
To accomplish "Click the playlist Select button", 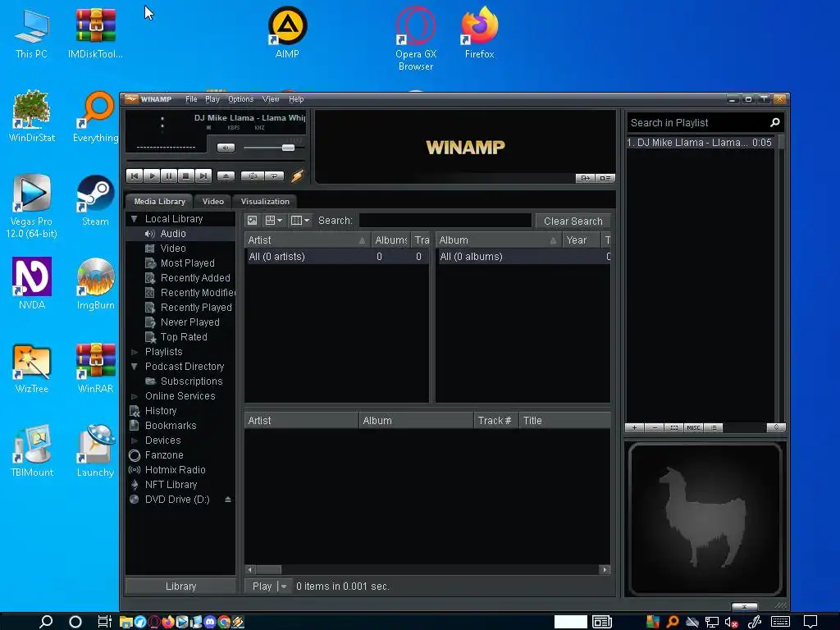I will pyautogui.click(x=674, y=427).
